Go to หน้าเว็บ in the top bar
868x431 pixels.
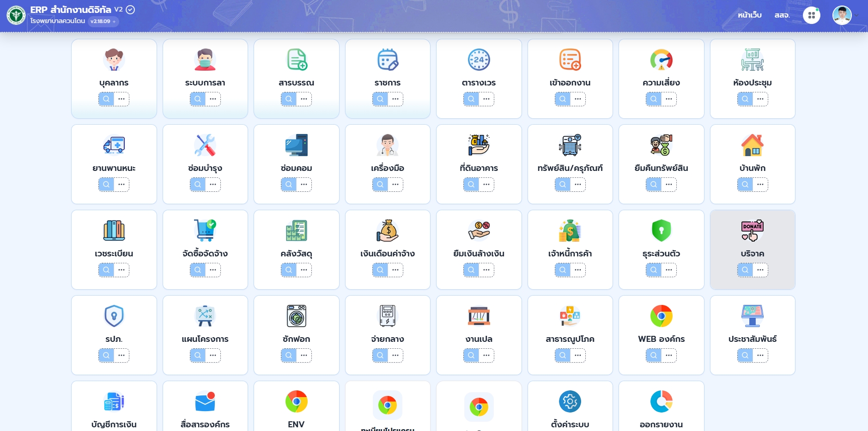750,15
